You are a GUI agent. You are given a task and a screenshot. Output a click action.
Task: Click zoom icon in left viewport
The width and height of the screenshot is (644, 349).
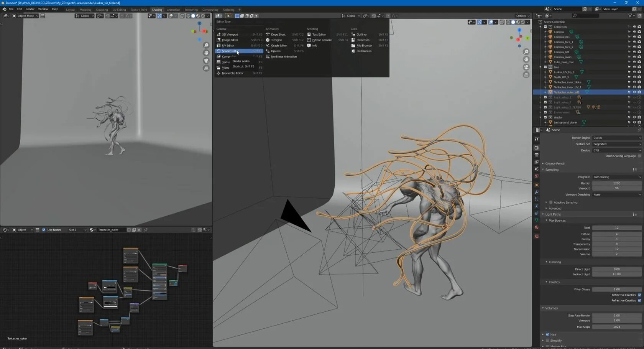pyautogui.click(x=206, y=45)
